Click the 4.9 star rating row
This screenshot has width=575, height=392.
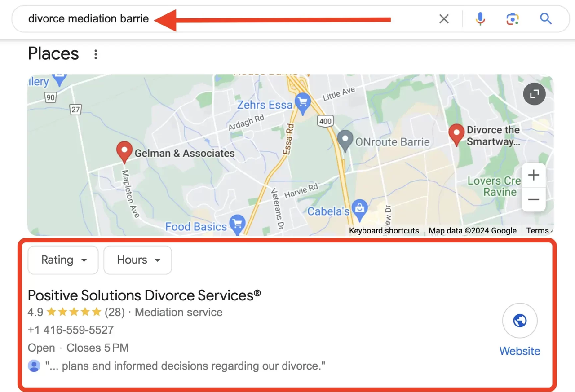[x=125, y=312]
